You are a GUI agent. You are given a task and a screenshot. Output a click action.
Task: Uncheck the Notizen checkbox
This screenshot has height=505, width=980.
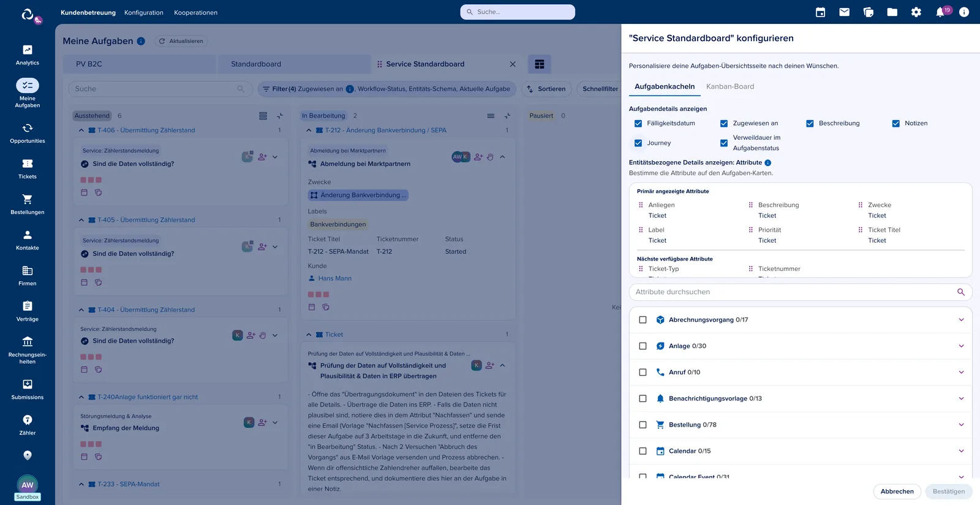tap(895, 123)
